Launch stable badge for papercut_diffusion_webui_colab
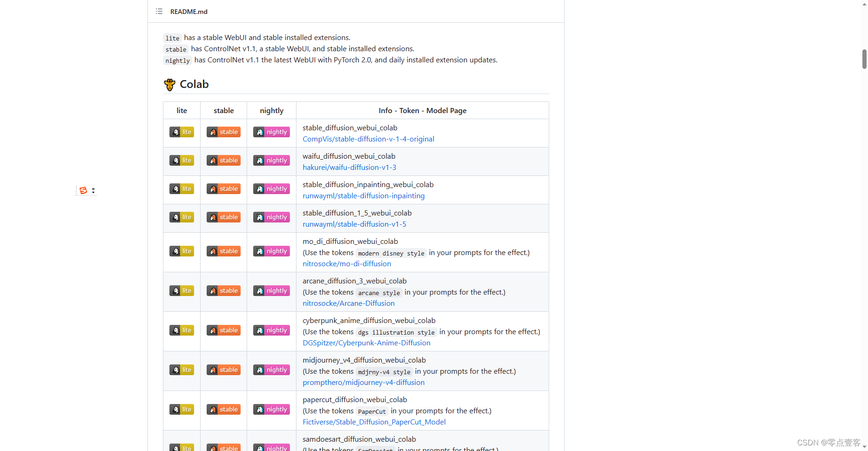This screenshot has width=868, height=451. pos(223,410)
